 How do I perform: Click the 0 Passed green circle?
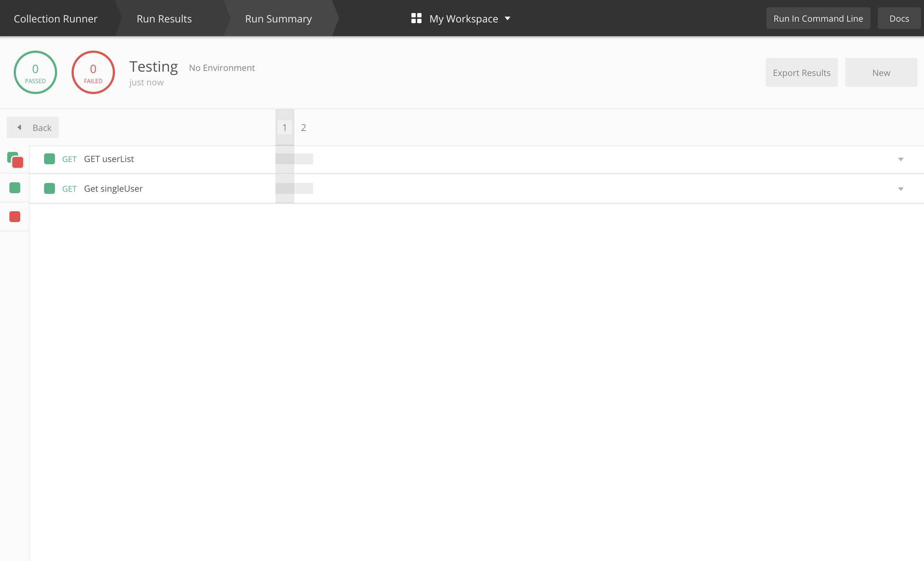(35, 72)
